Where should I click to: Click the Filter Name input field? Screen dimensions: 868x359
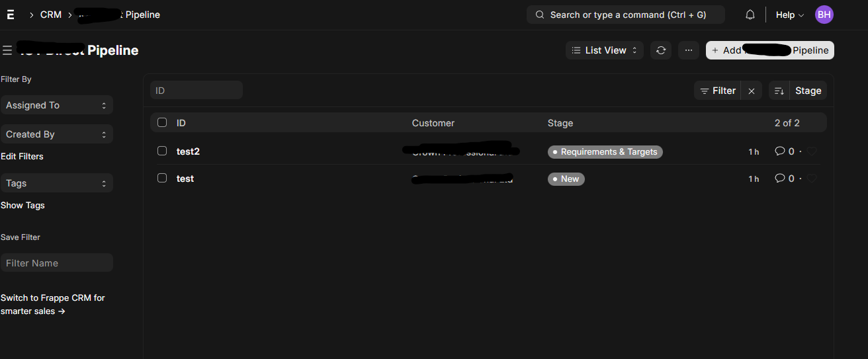(x=56, y=263)
